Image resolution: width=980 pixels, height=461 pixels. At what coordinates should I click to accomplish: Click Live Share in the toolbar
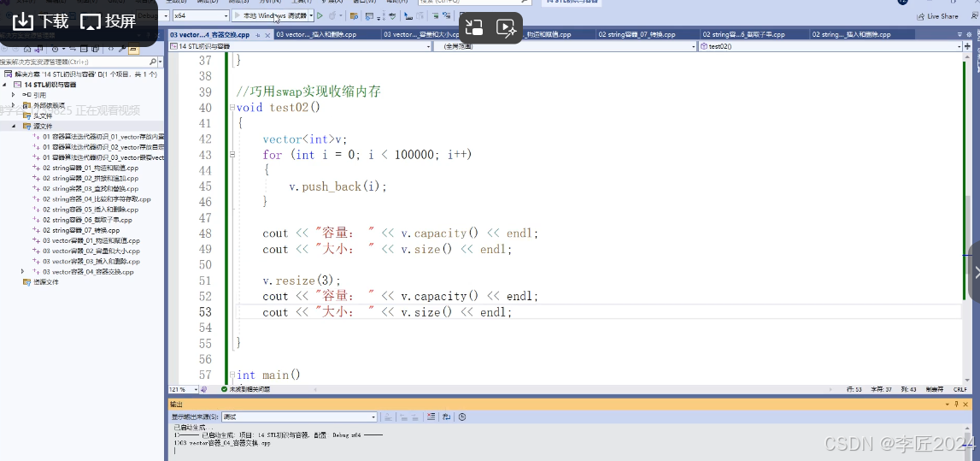click(937, 16)
